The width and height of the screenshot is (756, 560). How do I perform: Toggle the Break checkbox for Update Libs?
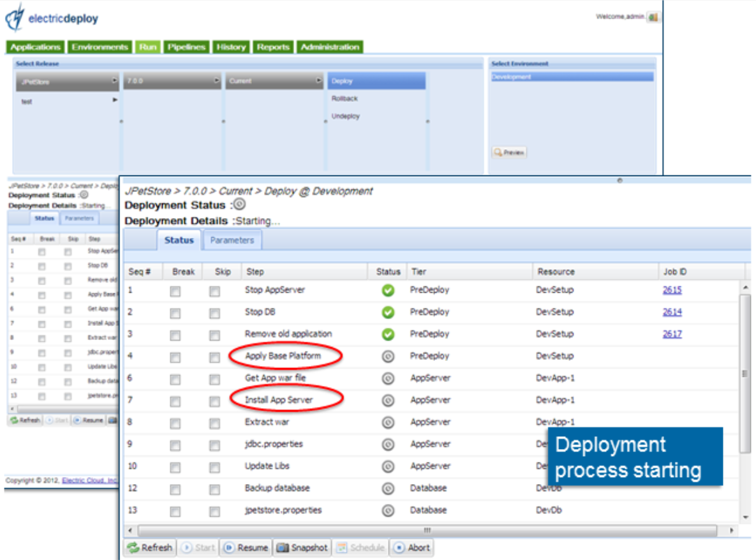click(x=175, y=467)
